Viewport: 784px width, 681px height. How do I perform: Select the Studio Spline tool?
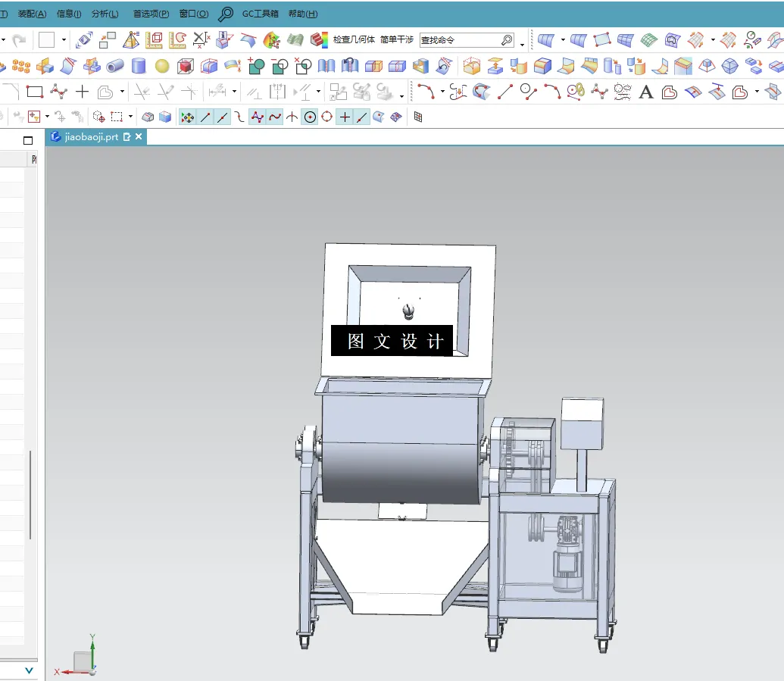pyautogui.click(x=598, y=92)
